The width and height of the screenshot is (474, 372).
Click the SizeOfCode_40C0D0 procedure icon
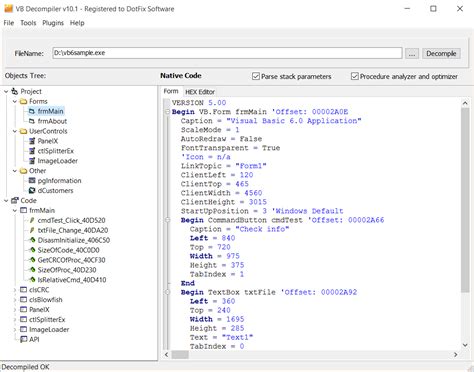(x=32, y=250)
